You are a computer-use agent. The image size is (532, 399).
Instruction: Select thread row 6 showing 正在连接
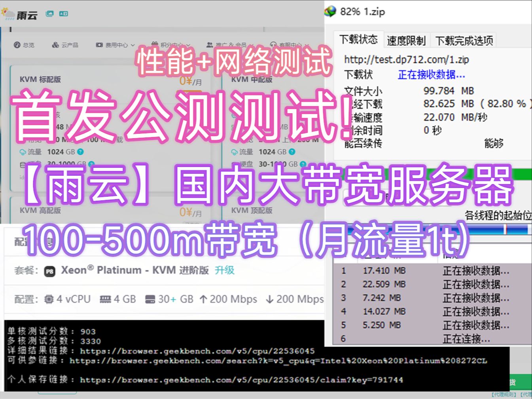[x=432, y=338]
